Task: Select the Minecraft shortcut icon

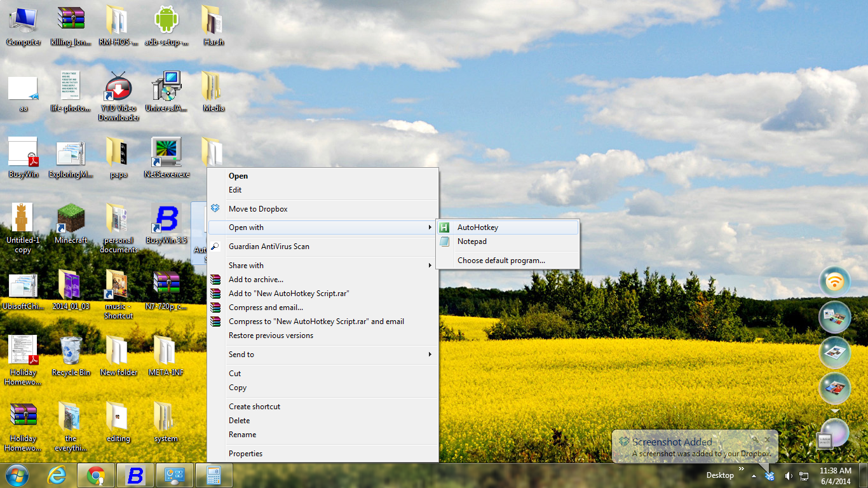Action: point(71,224)
